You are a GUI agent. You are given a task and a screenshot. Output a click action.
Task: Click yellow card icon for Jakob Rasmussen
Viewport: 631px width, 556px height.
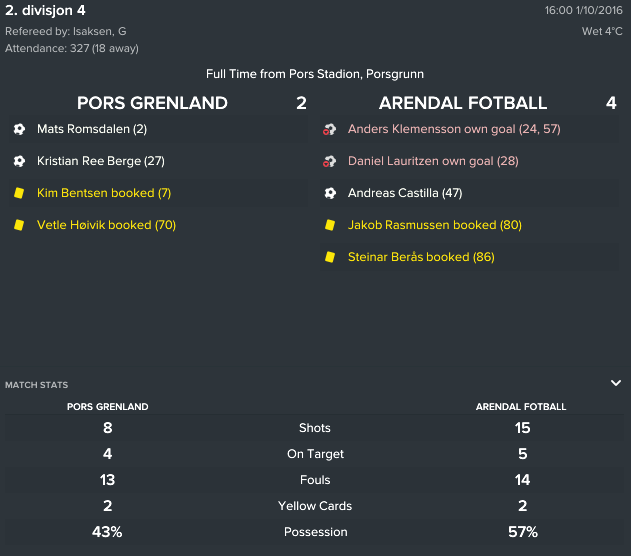(x=330, y=225)
